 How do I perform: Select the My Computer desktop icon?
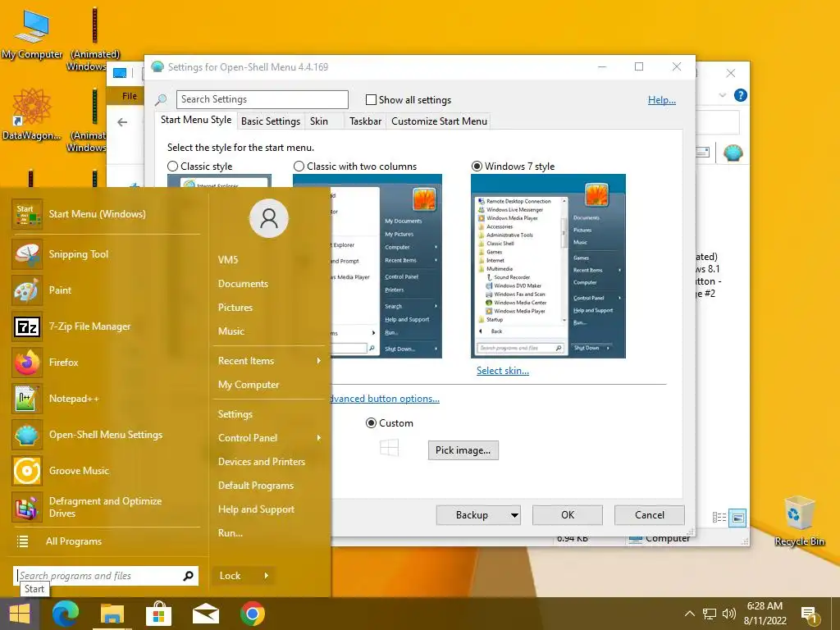point(32,34)
